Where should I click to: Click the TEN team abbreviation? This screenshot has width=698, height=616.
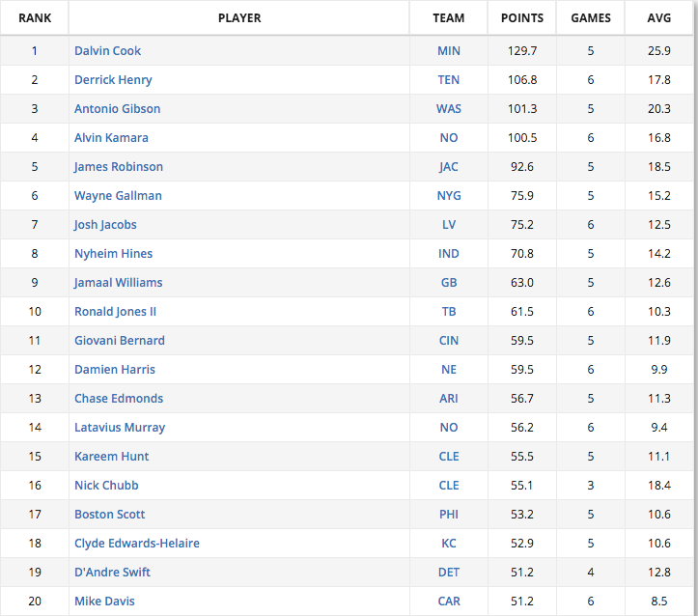pyautogui.click(x=449, y=80)
